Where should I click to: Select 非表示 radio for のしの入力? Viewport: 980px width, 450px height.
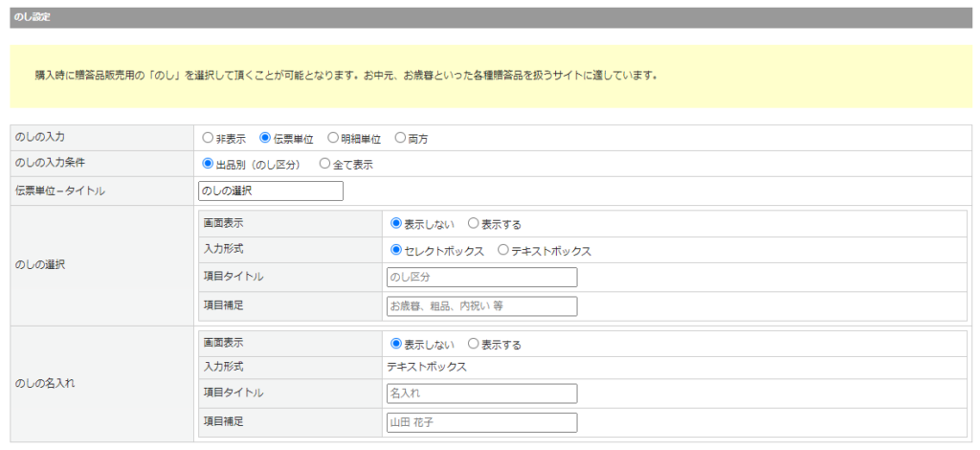point(208,138)
